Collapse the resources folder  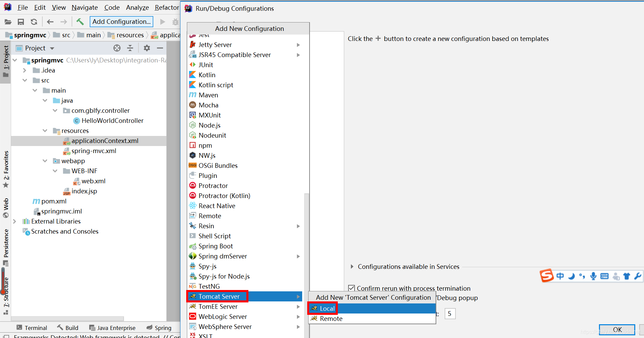pyautogui.click(x=45, y=131)
